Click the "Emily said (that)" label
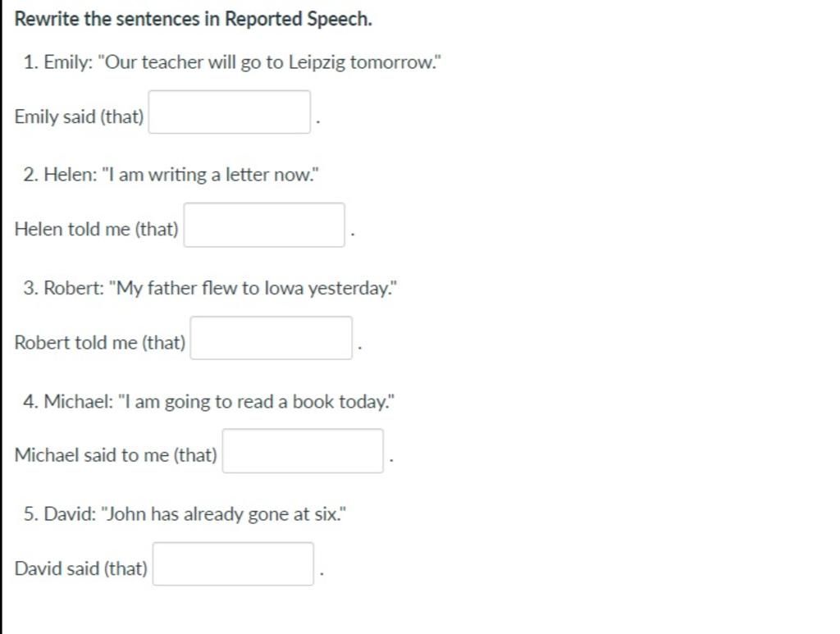 pyautogui.click(x=80, y=116)
